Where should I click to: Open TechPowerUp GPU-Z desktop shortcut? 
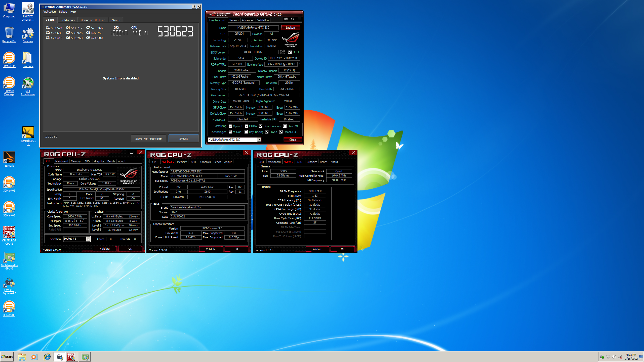(9, 260)
